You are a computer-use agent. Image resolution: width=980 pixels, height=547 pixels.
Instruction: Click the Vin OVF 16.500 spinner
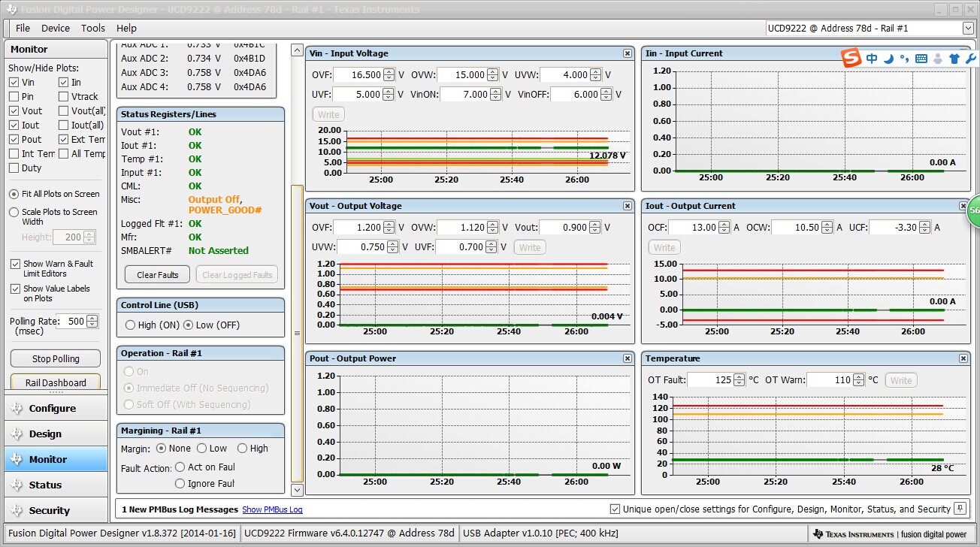point(389,75)
